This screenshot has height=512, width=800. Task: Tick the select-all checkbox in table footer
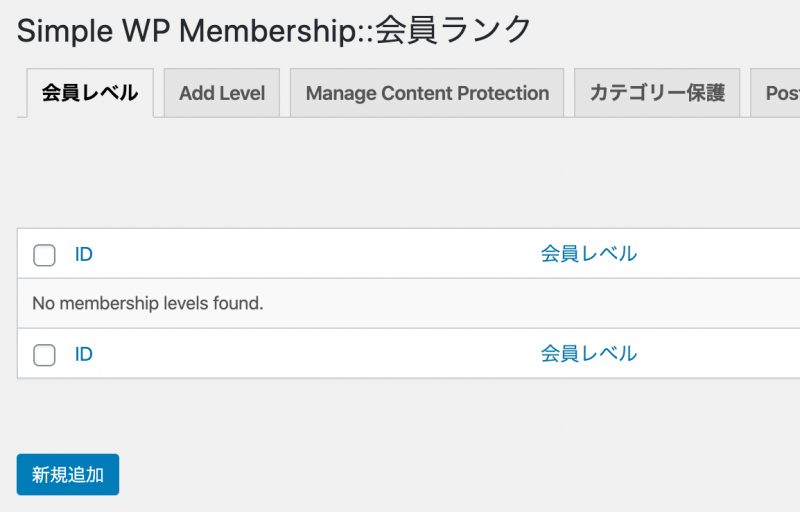click(x=44, y=355)
